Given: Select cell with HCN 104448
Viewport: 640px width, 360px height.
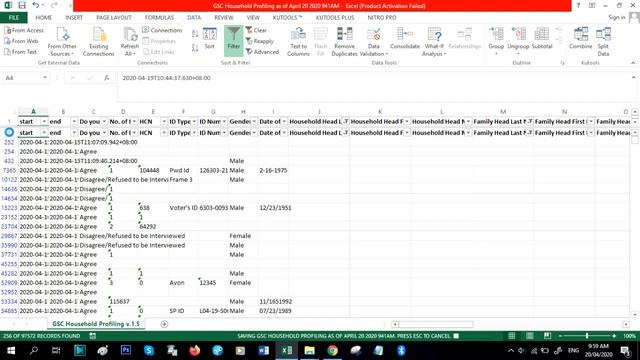Looking at the screenshot, I should (153, 170).
